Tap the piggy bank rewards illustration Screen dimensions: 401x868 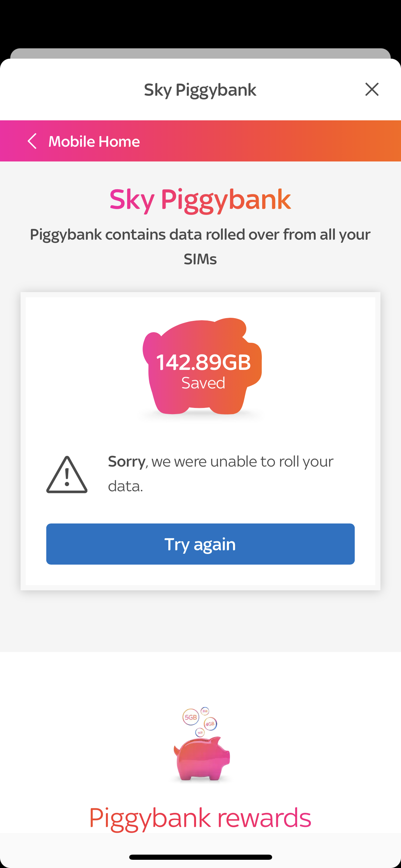click(202, 759)
